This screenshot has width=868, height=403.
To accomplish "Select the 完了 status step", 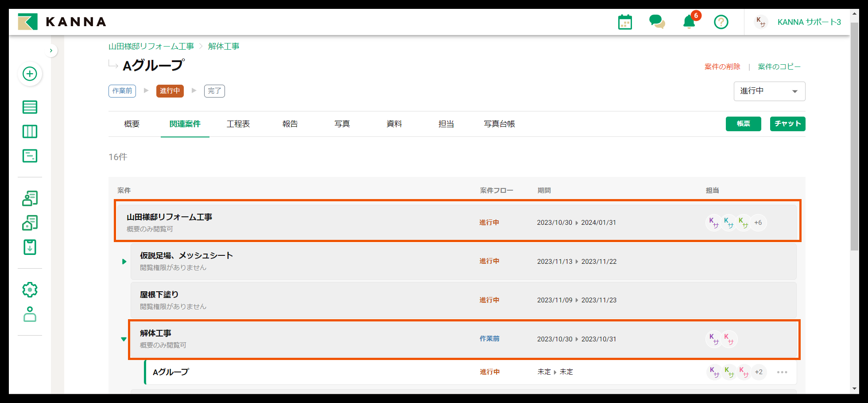I will coord(214,91).
